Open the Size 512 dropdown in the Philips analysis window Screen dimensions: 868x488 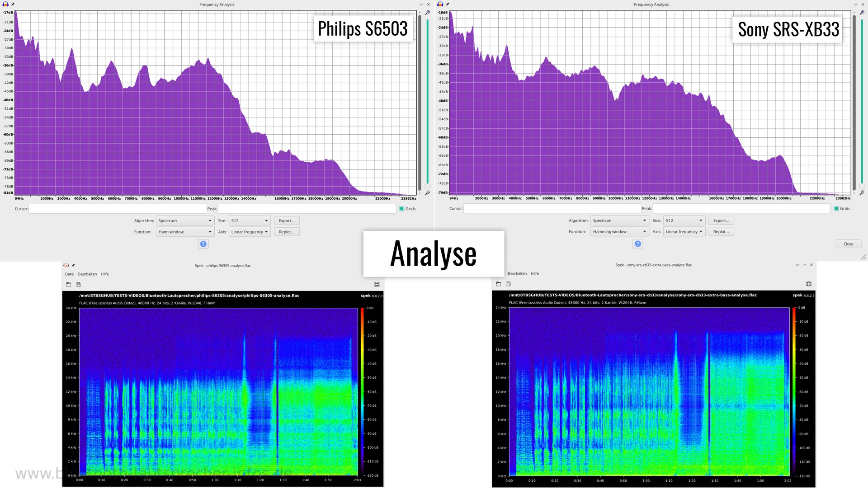[250, 221]
